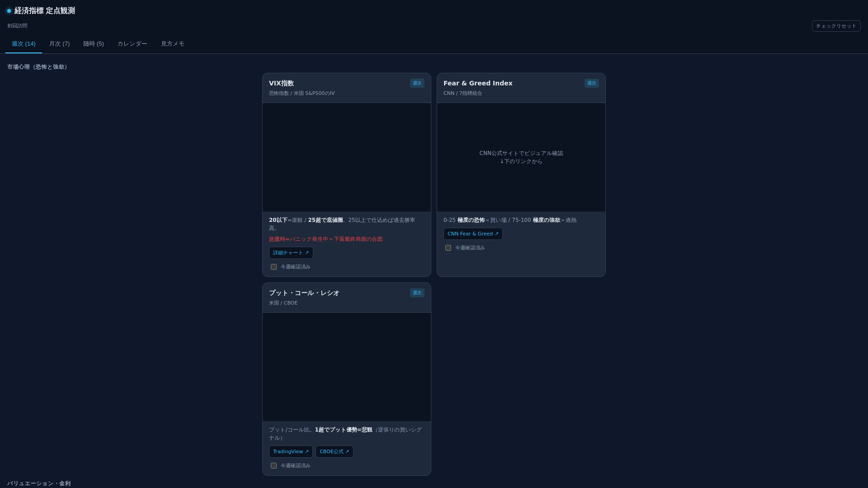Click the red 急騰時=パニック発生中 warning text
This screenshot has width=868, height=488.
tap(325, 239)
